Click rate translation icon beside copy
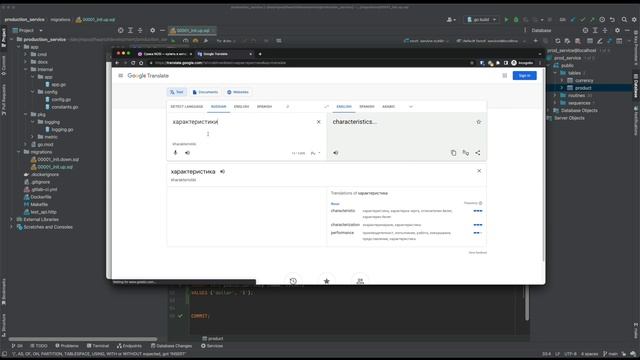 point(465,153)
